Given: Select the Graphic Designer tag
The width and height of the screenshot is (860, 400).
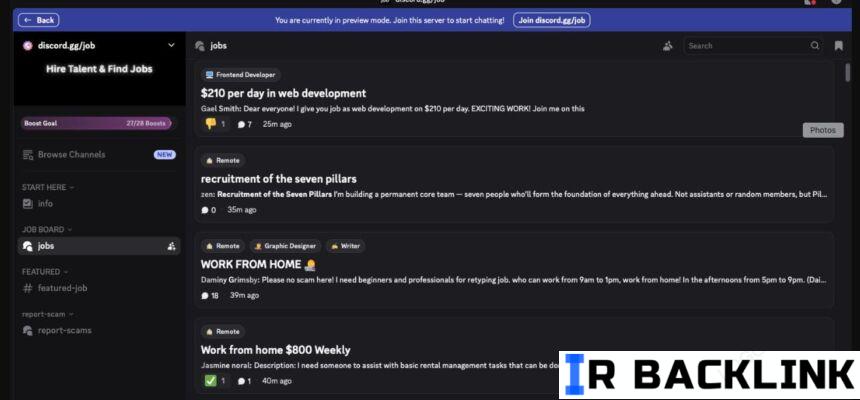Looking at the screenshot, I should tap(285, 246).
